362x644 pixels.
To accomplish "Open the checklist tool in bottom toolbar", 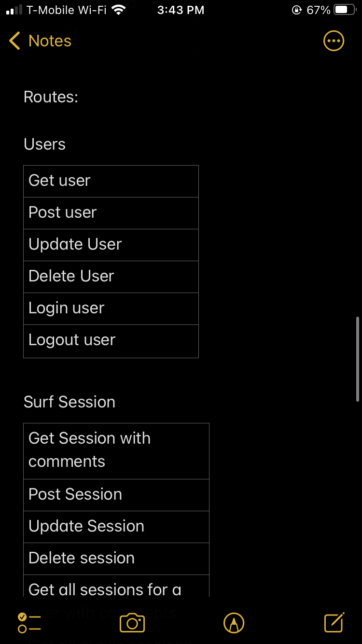I will tap(29, 623).
